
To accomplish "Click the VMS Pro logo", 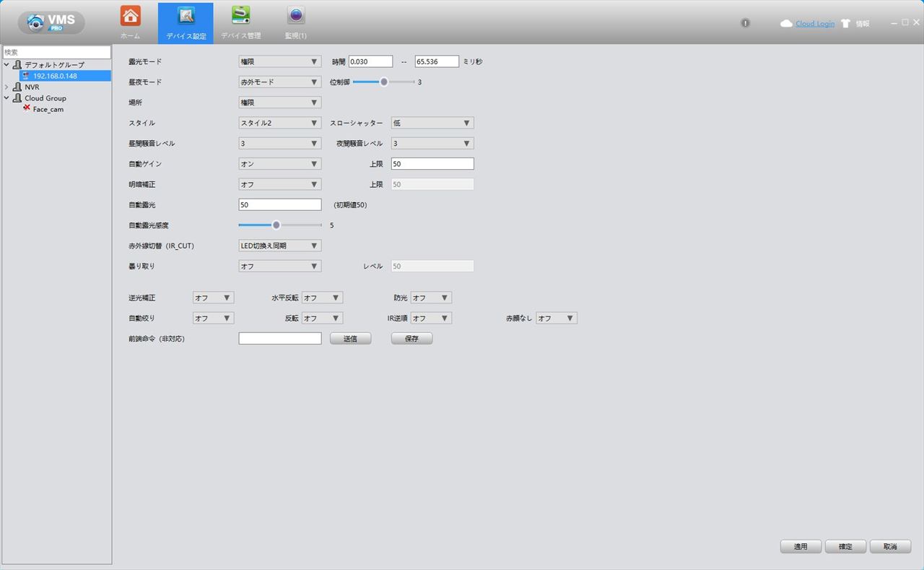I will pyautogui.click(x=51, y=22).
